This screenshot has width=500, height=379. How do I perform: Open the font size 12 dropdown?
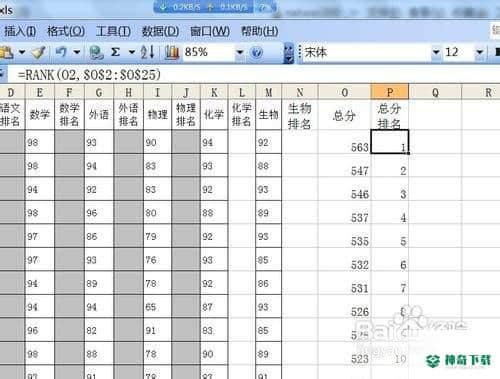pyautogui.click(x=479, y=52)
